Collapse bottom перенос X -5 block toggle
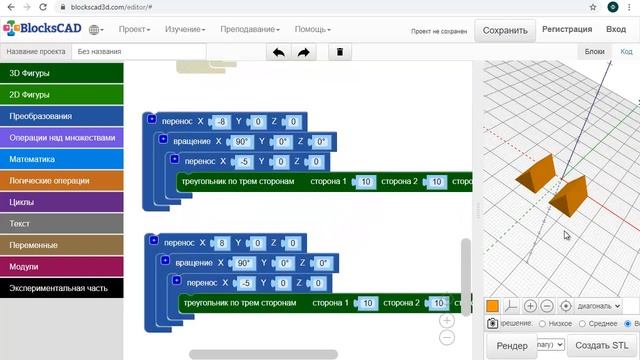Screen dimensions: 640x360 [x=177, y=280]
